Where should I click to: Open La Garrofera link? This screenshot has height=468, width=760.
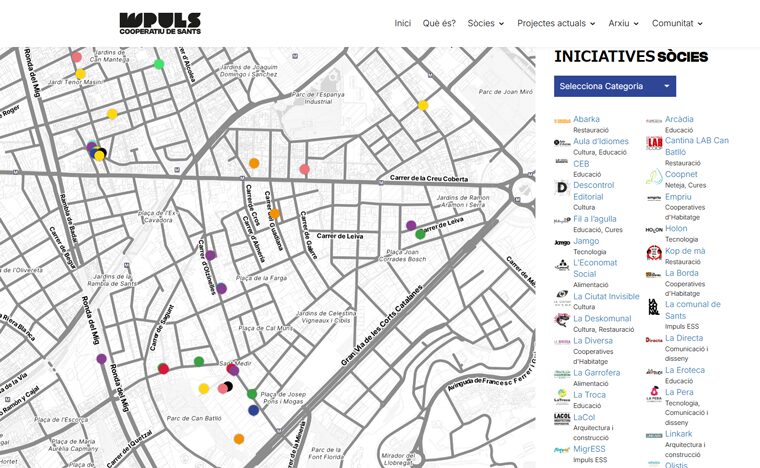click(597, 373)
